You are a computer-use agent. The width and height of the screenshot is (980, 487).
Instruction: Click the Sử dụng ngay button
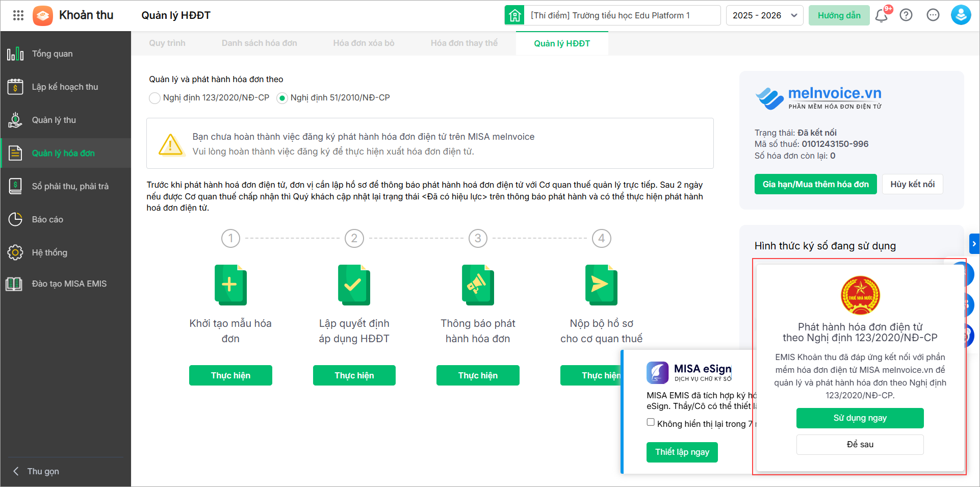point(860,418)
